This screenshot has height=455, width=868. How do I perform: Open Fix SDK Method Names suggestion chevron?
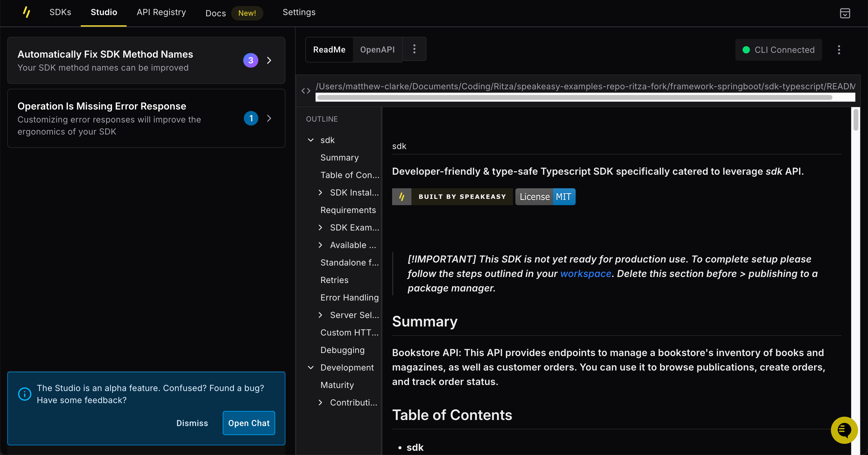(x=269, y=60)
